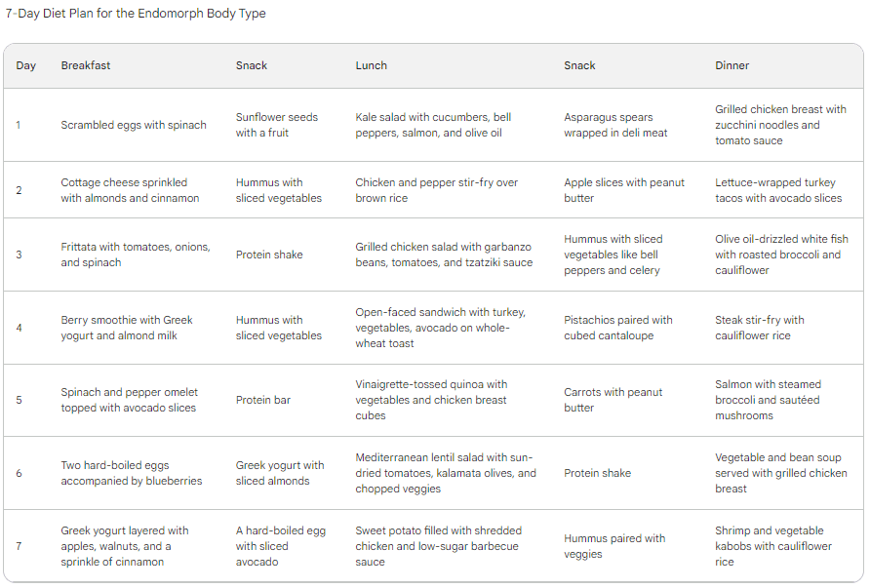The height and width of the screenshot is (588, 870).
Task: Click Asparagus spears wrapped in deli meat
Action: point(615,125)
